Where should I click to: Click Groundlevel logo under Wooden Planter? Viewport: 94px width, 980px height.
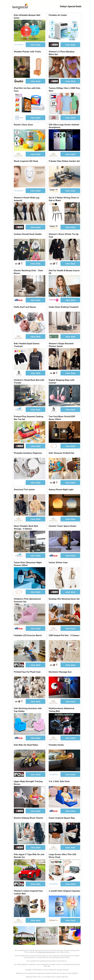pos(19,81)
